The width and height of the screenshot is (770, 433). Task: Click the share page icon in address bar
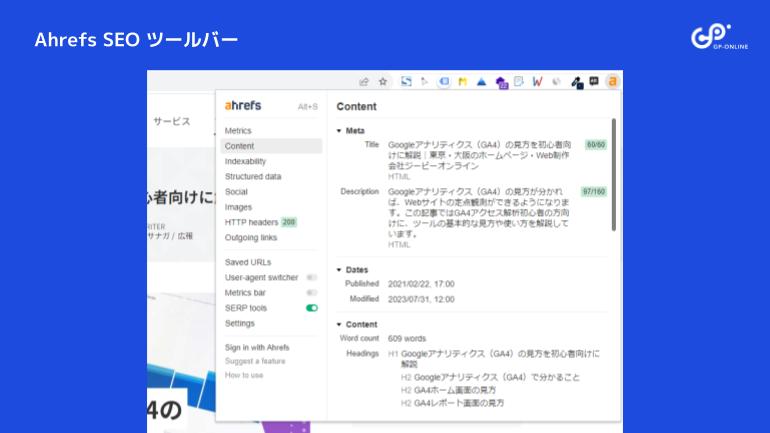[364, 81]
